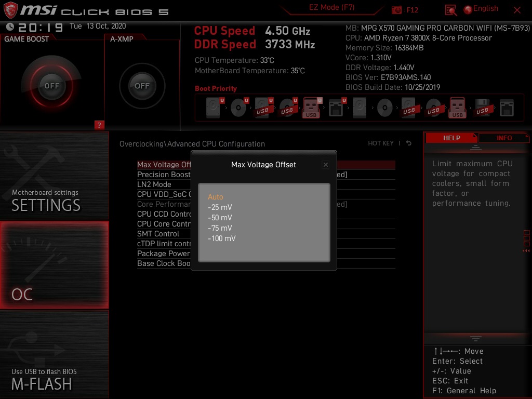The width and height of the screenshot is (532, 399).
Task: Select the USB floppy boot device icon
Action: pyautogui.click(x=482, y=108)
